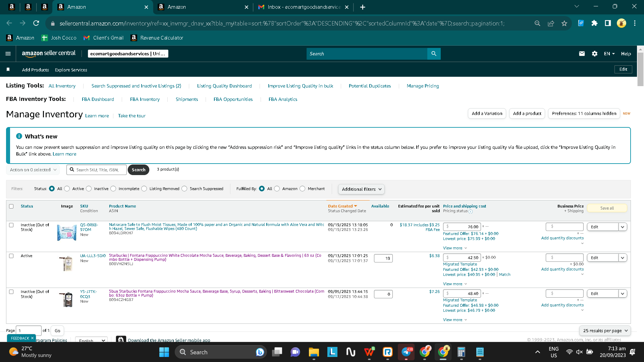
Task: Open File Explorer from the taskbar
Action: tap(314, 352)
